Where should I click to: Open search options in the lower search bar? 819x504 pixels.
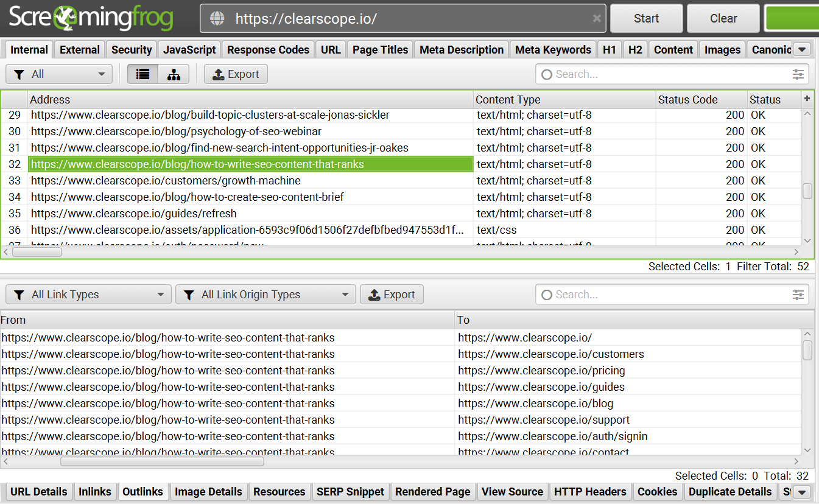[x=798, y=295]
